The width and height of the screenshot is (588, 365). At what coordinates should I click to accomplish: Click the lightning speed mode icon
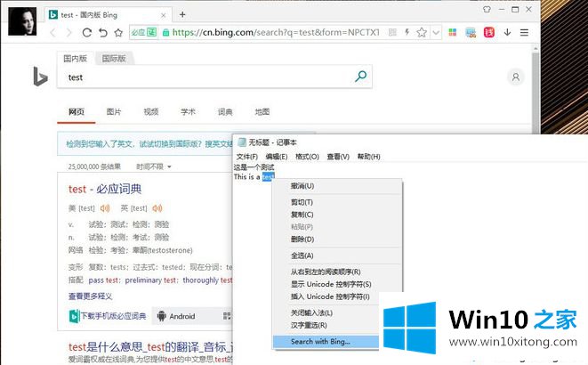click(407, 32)
